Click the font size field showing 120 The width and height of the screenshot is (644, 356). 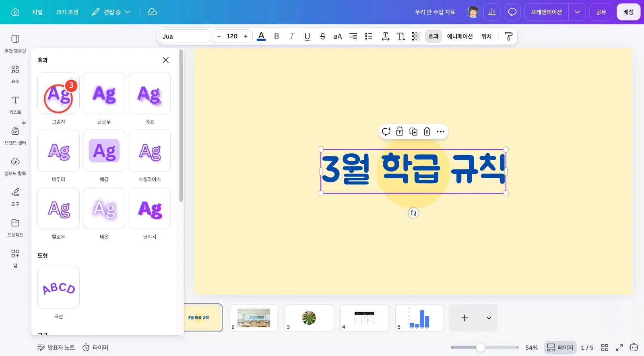pos(232,36)
